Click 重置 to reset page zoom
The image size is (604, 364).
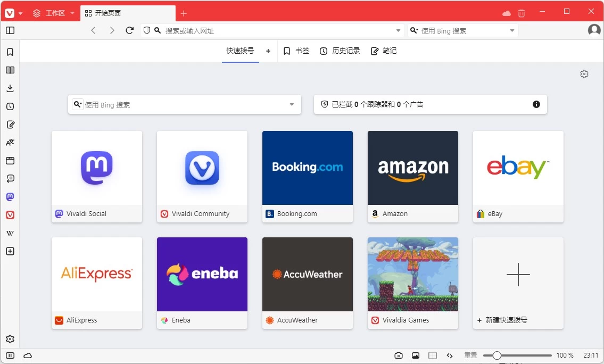click(470, 355)
